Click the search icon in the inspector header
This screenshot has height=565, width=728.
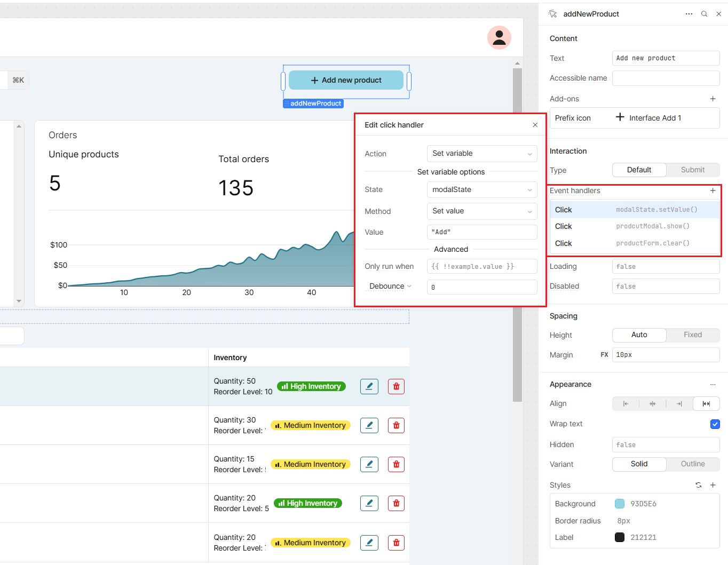coord(704,14)
